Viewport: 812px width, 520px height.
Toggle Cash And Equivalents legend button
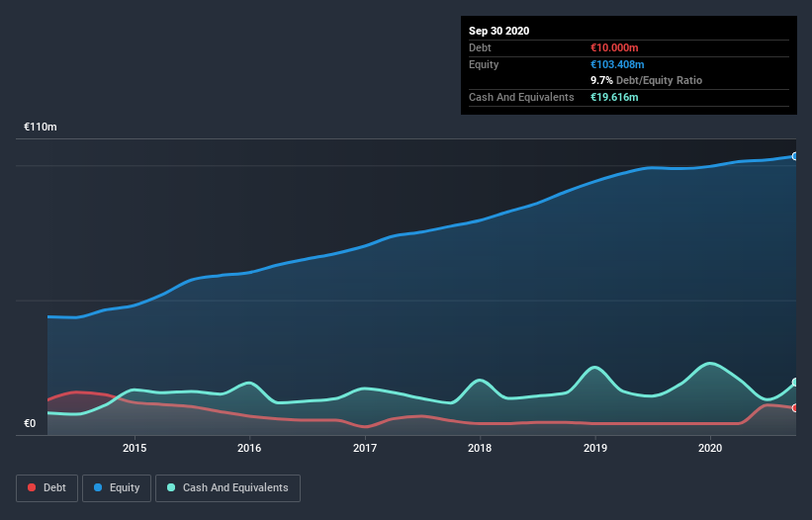(227, 488)
